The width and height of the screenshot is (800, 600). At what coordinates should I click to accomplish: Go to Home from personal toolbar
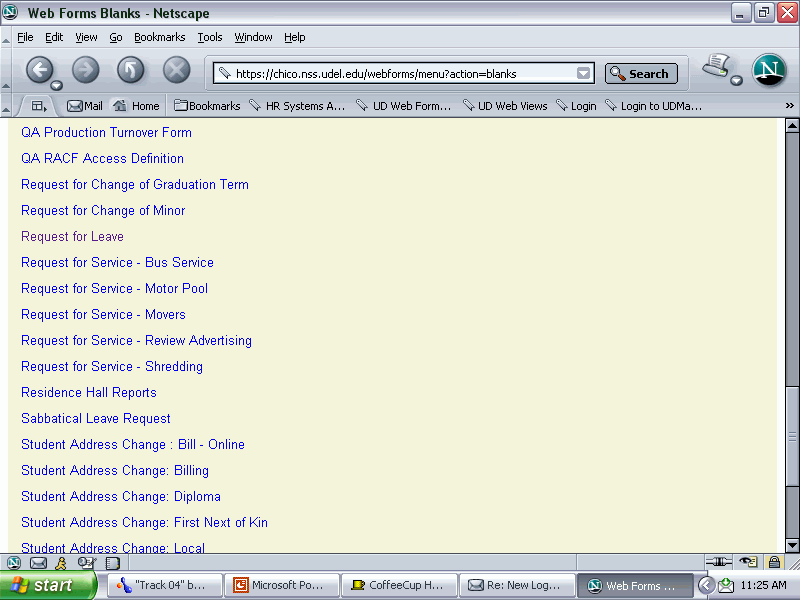136,106
